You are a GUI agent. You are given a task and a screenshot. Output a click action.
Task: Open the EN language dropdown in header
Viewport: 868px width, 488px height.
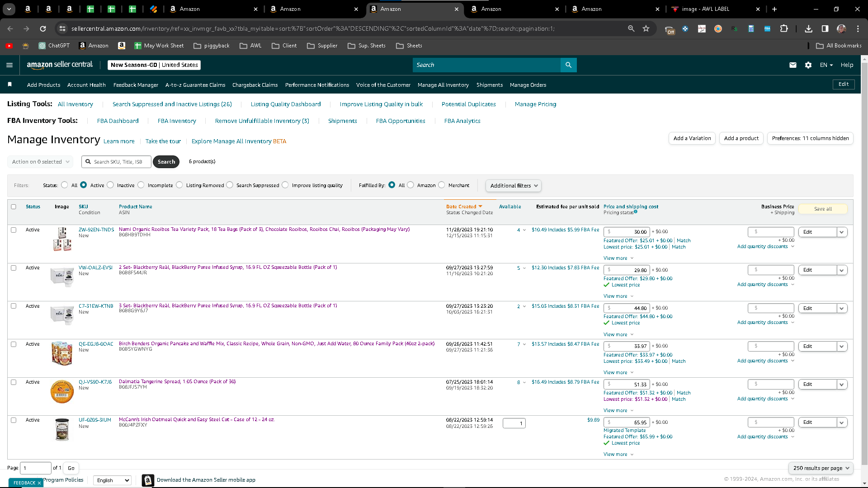(x=826, y=65)
